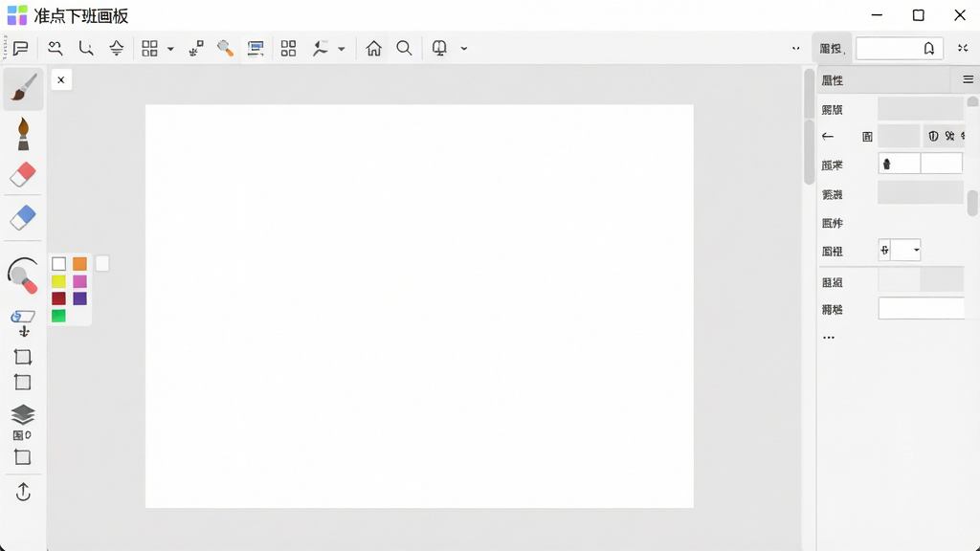
Task: Choose the orange color swatch
Action: 79,264
